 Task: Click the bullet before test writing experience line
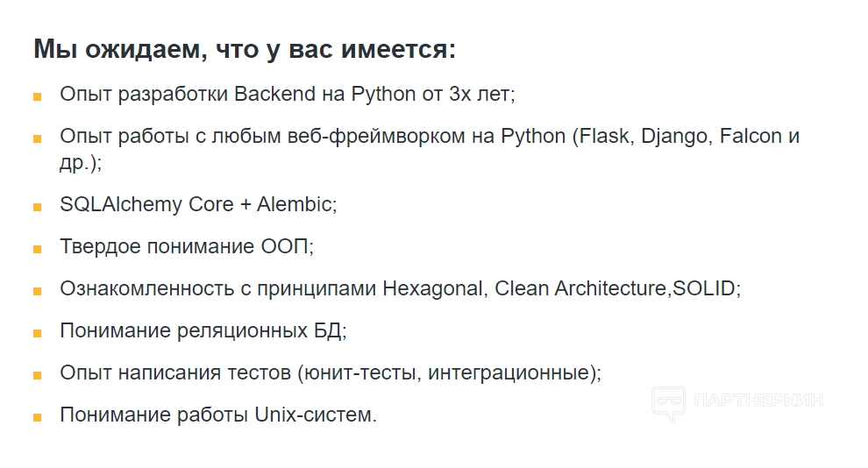(38, 375)
